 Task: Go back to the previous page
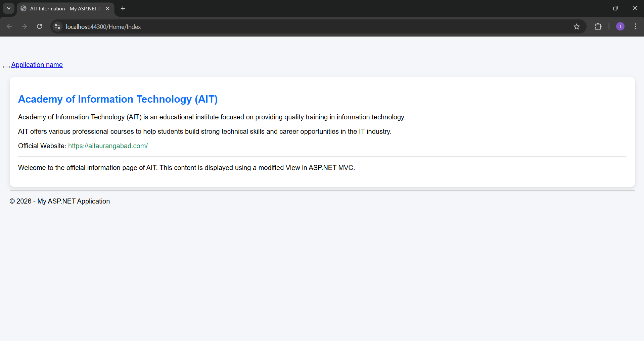click(x=9, y=26)
